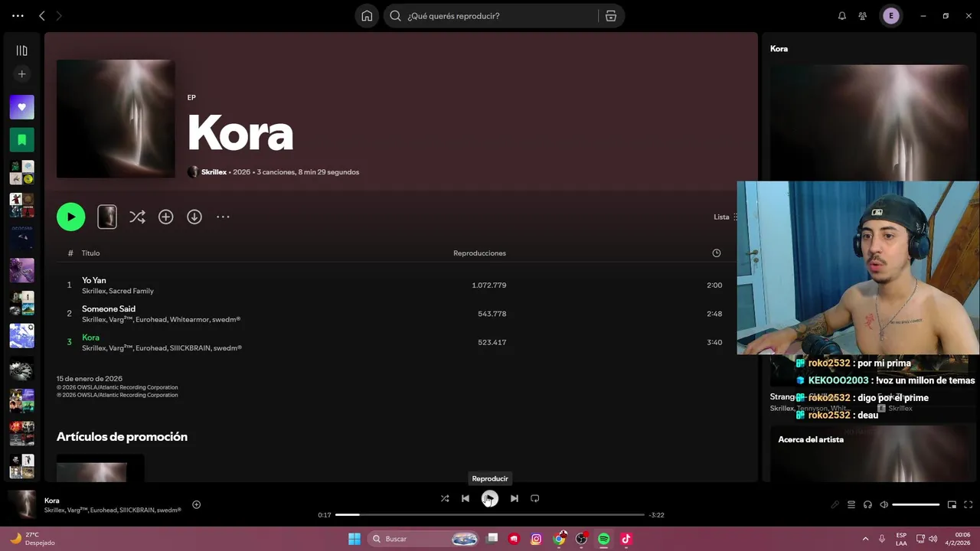The height and width of the screenshot is (551, 980).
Task: Sort by Título column header
Action: (90, 253)
